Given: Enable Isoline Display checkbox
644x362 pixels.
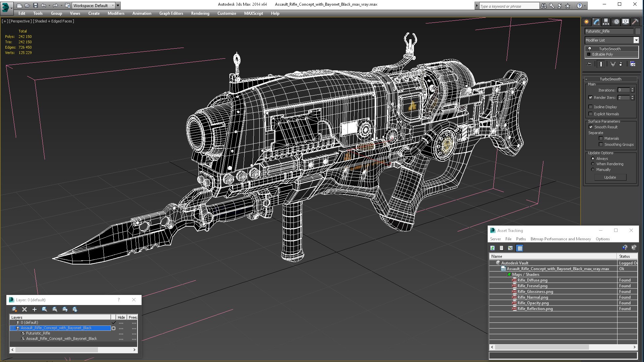Looking at the screenshot, I should pos(591,107).
